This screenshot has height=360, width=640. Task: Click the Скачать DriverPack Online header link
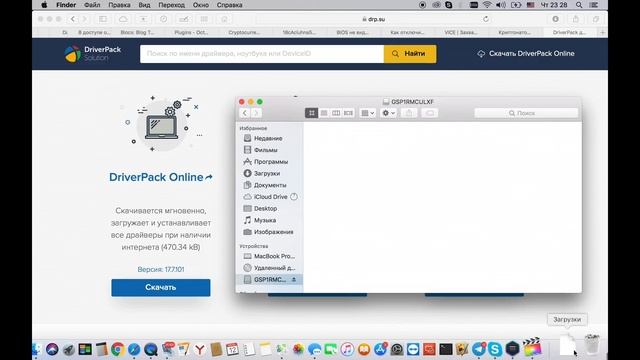point(526,53)
